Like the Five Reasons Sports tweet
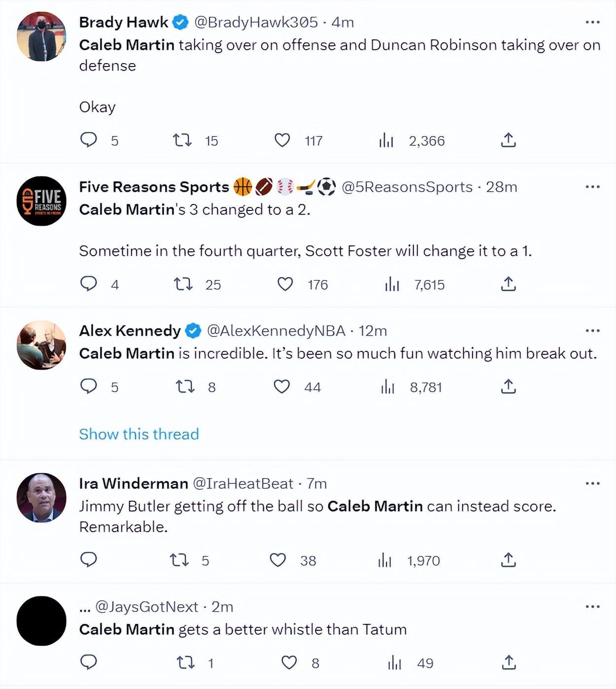Screen dimensions: 616x689 pyautogui.click(x=285, y=284)
